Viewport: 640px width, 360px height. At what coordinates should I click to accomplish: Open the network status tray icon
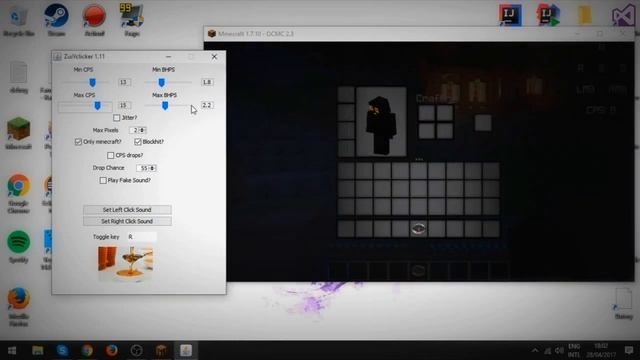(547, 350)
